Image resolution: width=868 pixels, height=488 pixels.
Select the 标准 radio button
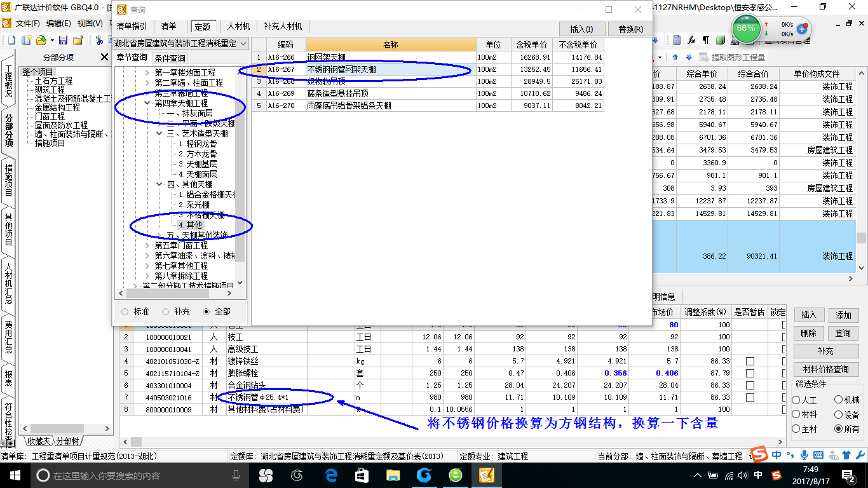pos(125,311)
